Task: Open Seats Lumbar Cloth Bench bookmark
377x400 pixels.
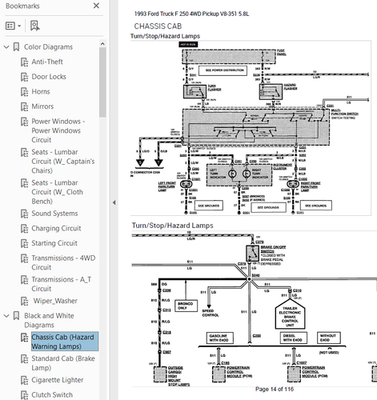Action: click(57, 192)
